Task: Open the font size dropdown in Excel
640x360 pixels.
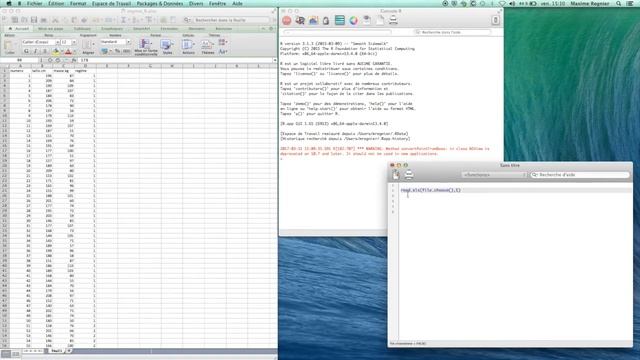Action: [x=74, y=42]
